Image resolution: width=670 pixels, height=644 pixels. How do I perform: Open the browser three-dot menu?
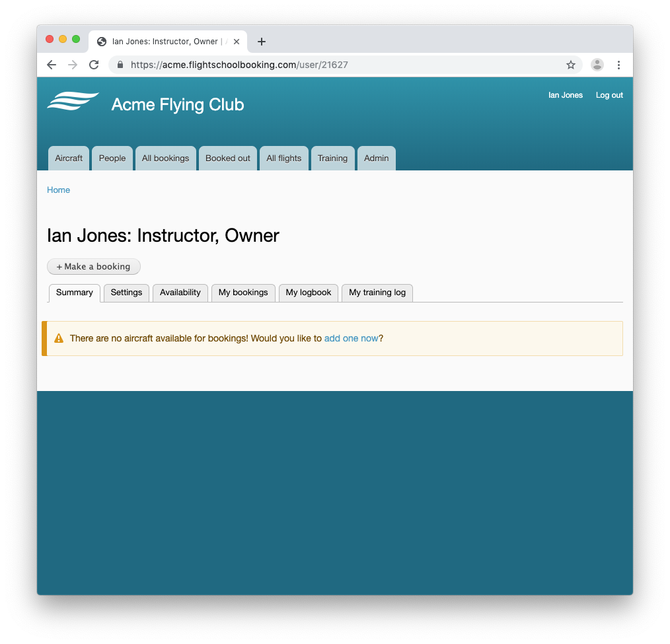pyautogui.click(x=618, y=65)
